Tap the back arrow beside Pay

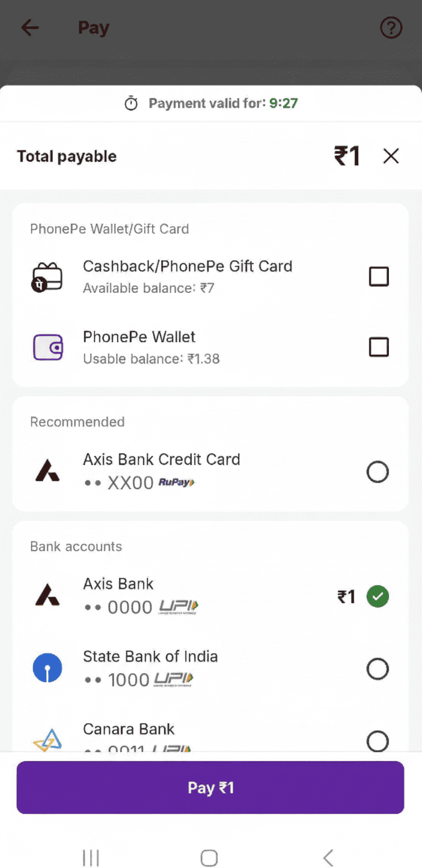point(29,28)
